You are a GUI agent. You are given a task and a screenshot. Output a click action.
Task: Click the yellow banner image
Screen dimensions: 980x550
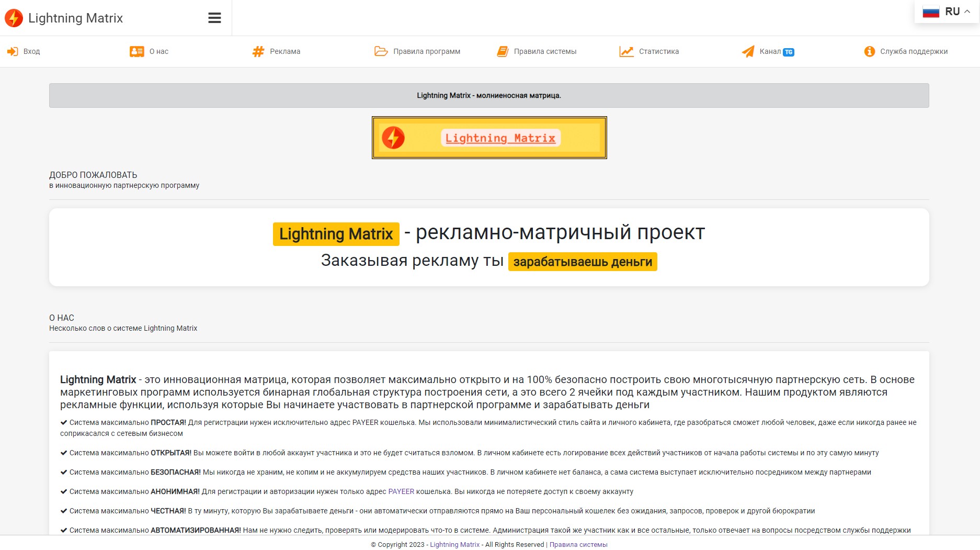click(489, 138)
